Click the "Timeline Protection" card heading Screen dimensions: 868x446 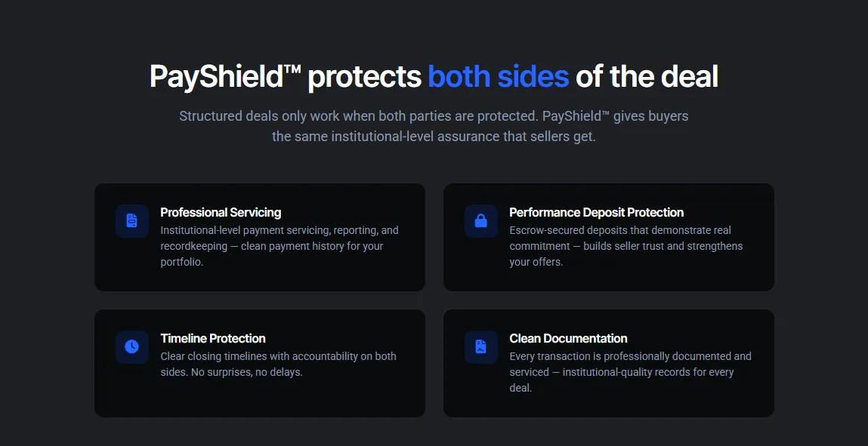pyautogui.click(x=213, y=339)
